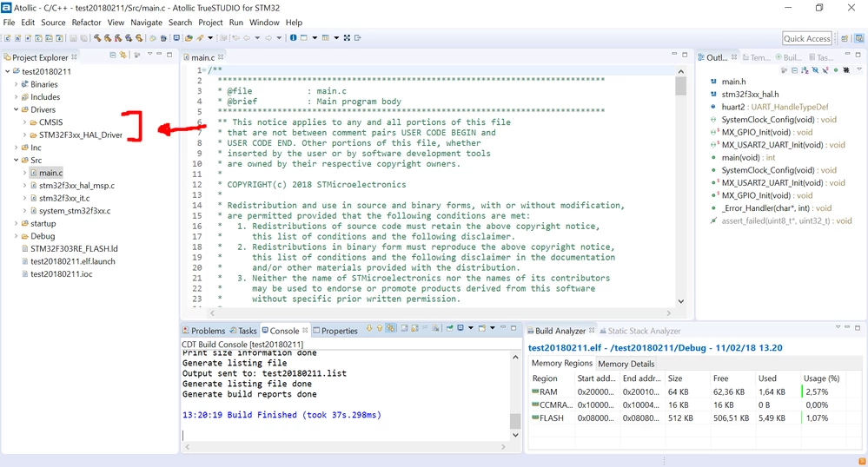This screenshot has width=868, height=467.
Task: Click the RAM usage green bar
Action: (x=802, y=391)
